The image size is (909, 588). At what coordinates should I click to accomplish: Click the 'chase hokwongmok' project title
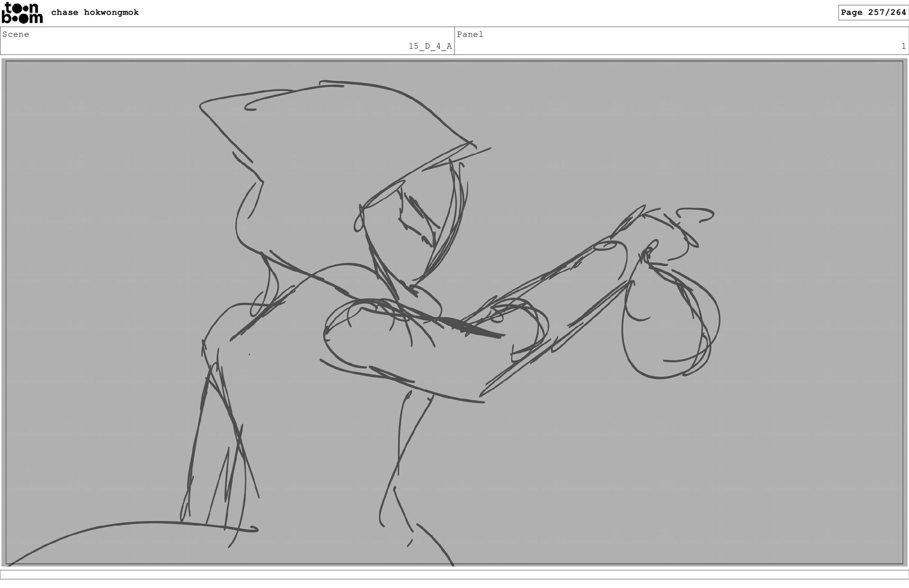(x=95, y=12)
